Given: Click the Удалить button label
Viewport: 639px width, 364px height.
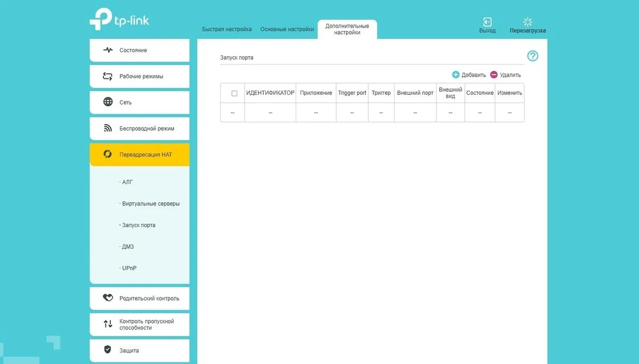Looking at the screenshot, I should coord(510,75).
